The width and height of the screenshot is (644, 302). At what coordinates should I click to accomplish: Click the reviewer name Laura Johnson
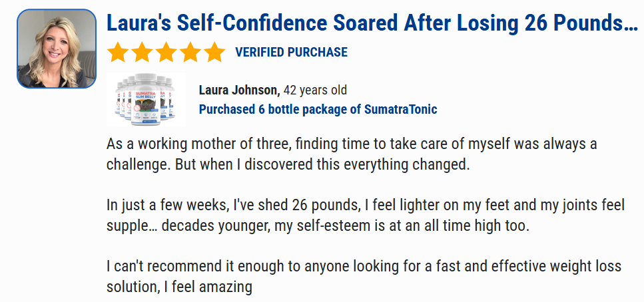(239, 90)
